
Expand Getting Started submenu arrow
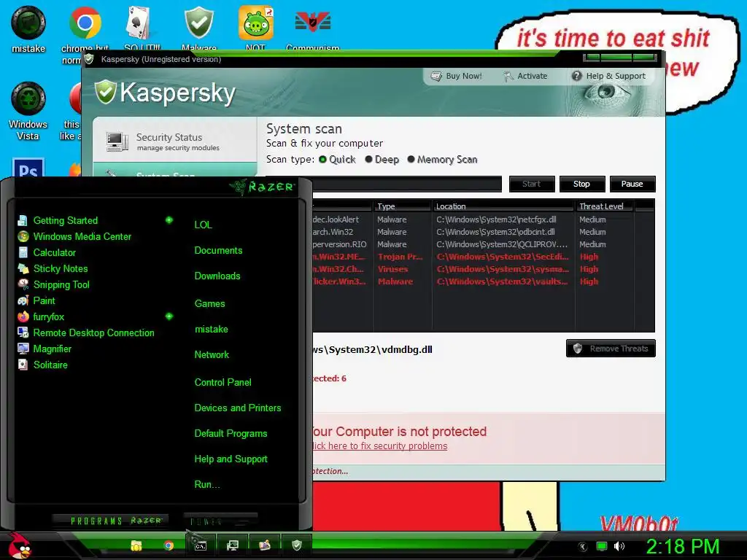169,220
